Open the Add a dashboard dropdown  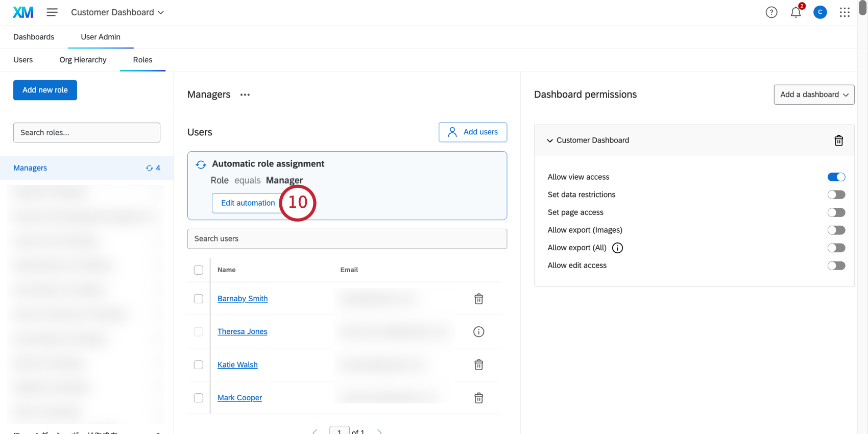pyautogui.click(x=814, y=94)
